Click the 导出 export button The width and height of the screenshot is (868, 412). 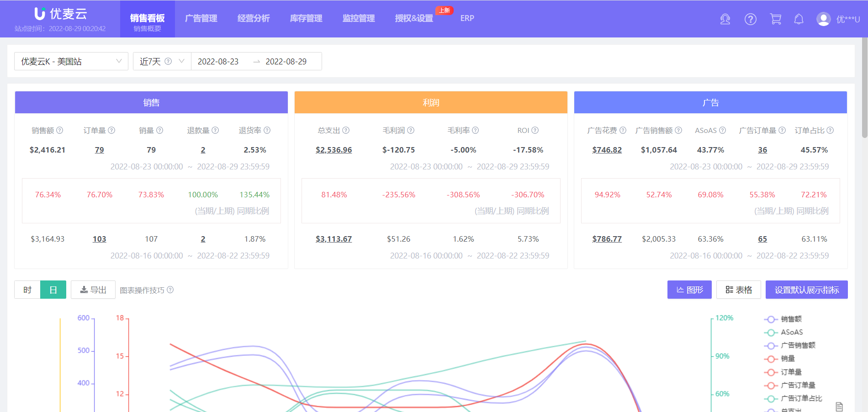[93, 290]
